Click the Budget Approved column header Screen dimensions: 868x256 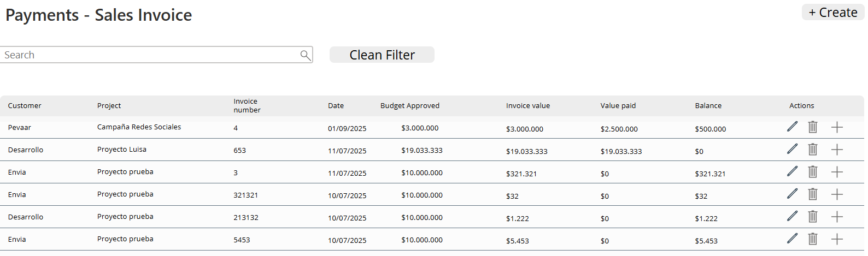pyautogui.click(x=409, y=106)
